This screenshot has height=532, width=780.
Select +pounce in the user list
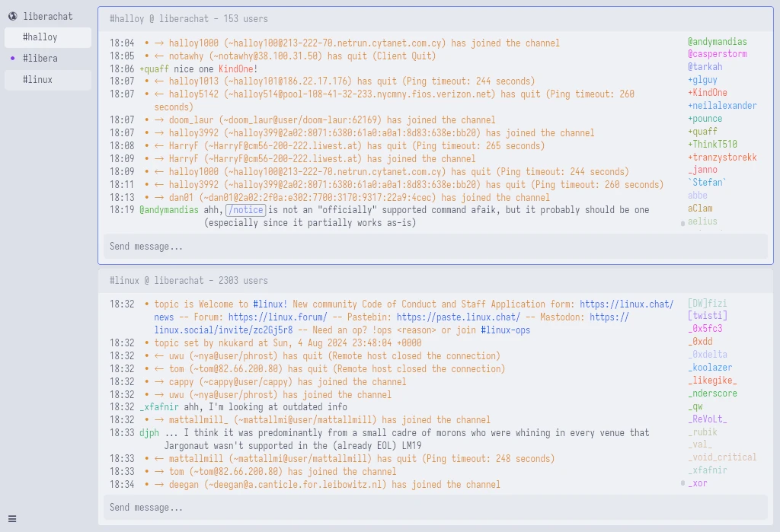(705, 118)
